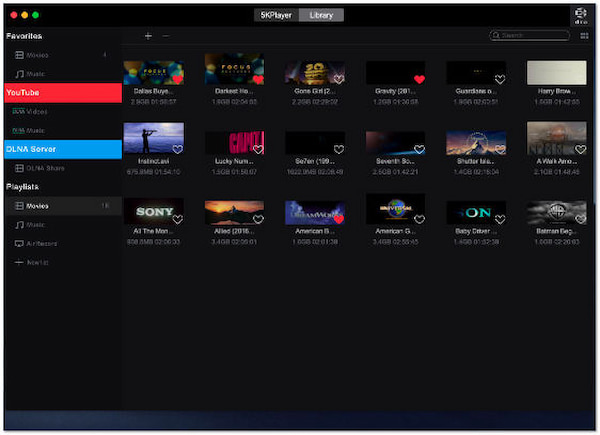Image resolution: width=600 pixels, height=435 pixels.
Task: Select Movies under Playlists
Action: [x=38, y=205]
